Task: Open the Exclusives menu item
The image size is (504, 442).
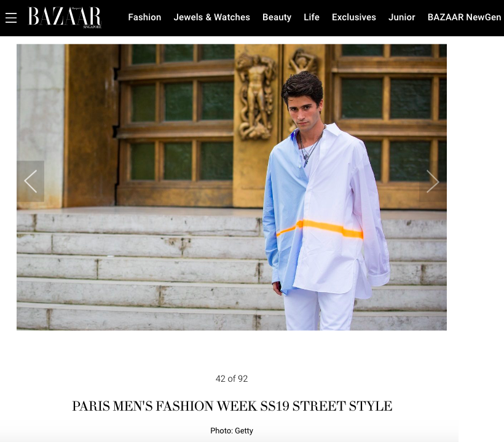Action: (354, 17)
